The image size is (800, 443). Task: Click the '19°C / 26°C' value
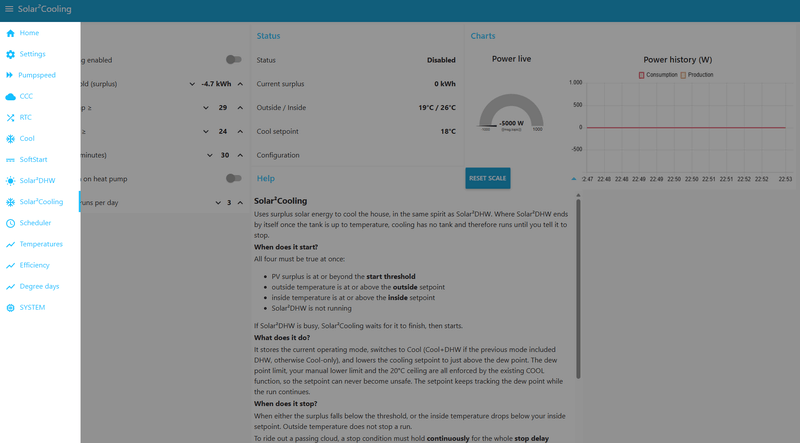tap(437, 108)
